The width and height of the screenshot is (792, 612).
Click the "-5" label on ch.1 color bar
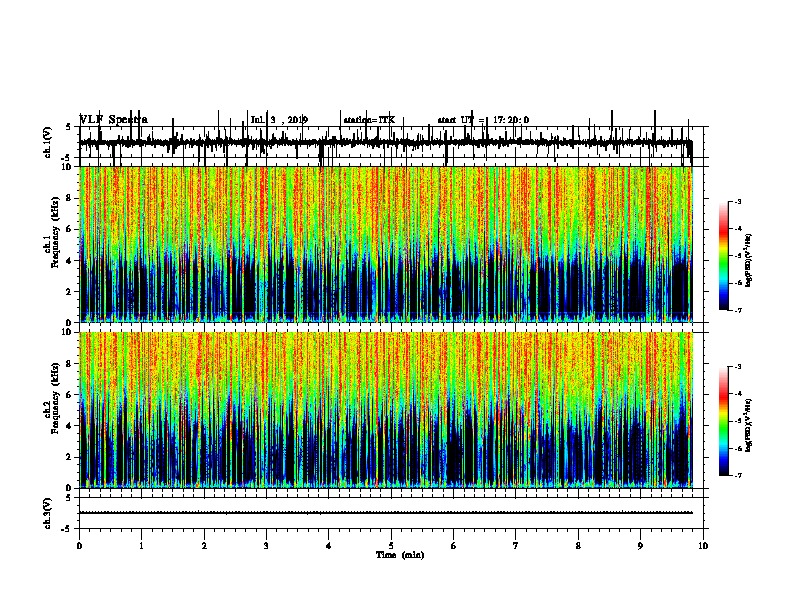(x=737, y=256)
